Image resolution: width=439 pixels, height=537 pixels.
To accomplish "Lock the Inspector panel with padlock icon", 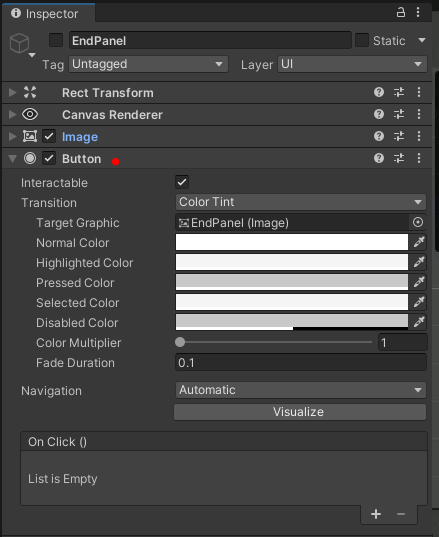I will click(401, 13).
